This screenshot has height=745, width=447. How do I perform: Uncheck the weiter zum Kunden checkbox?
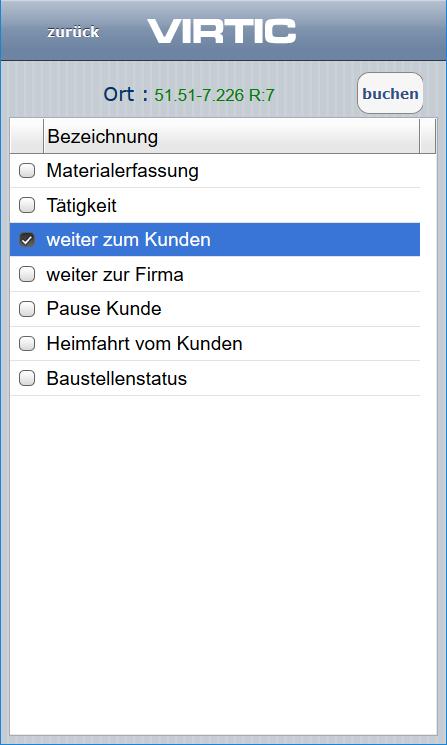coord(27,240)
